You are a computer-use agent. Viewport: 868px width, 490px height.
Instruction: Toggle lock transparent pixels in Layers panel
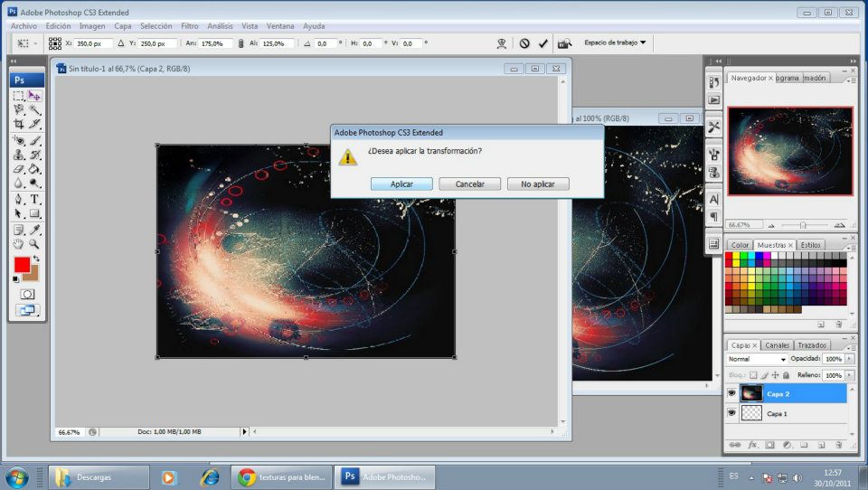[753, 375]
